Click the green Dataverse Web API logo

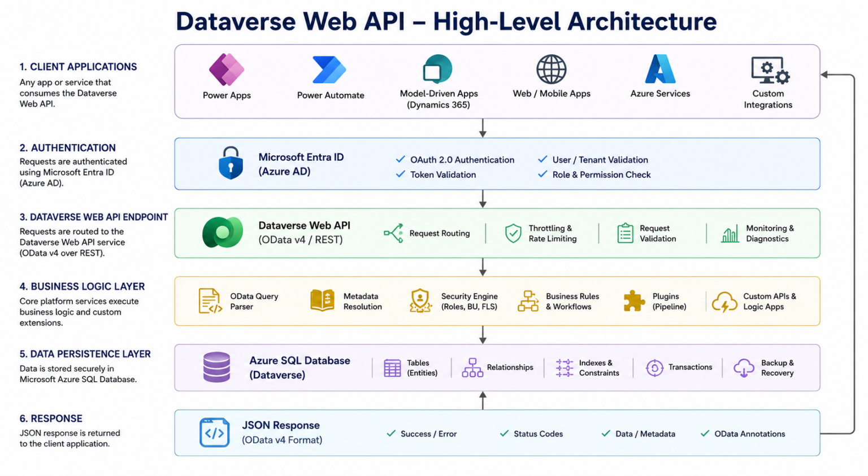coord(223,232)
